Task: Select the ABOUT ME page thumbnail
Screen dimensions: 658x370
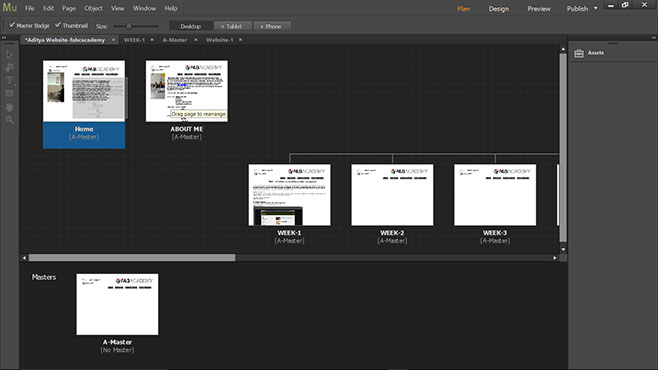Action: coord(187,91)
